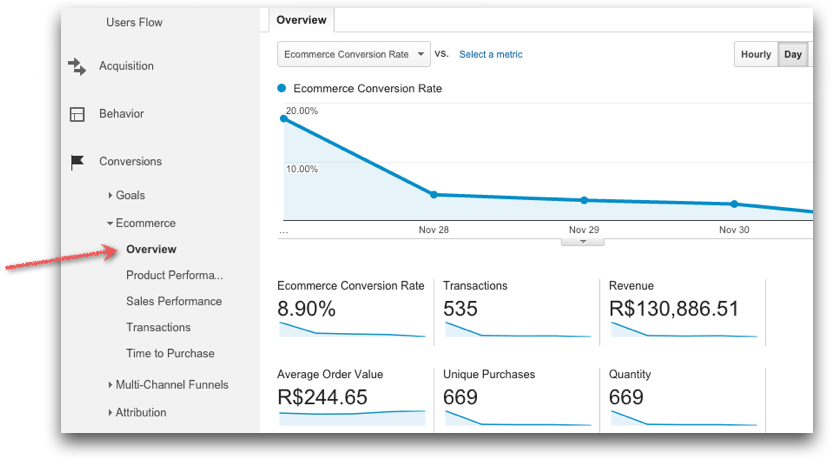Collapse the Ecommerce section
This screenshot has height=462, width=832.
(x=145, y=223)
